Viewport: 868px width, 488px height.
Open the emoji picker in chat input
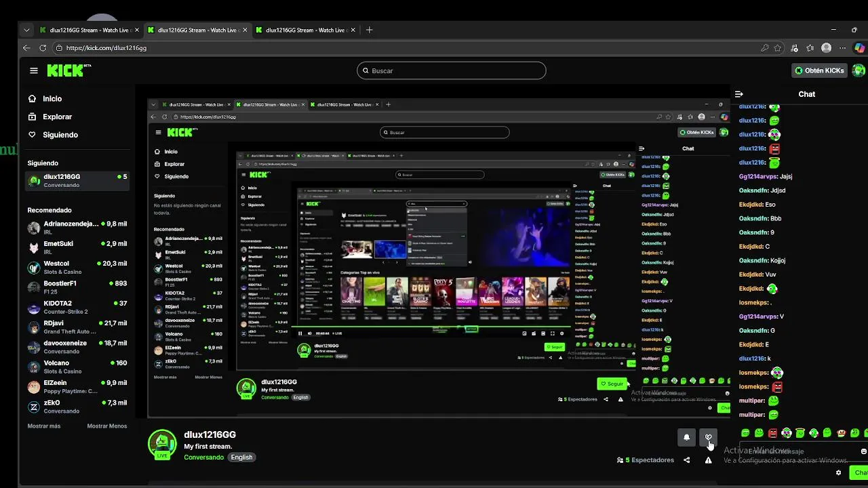point(863,451)
